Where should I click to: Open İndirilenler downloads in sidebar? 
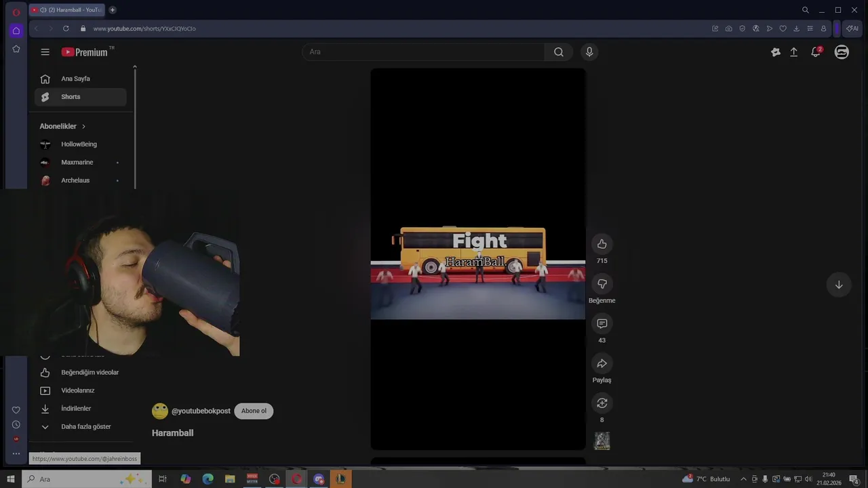pyautogui.click(x=81, y=409)
